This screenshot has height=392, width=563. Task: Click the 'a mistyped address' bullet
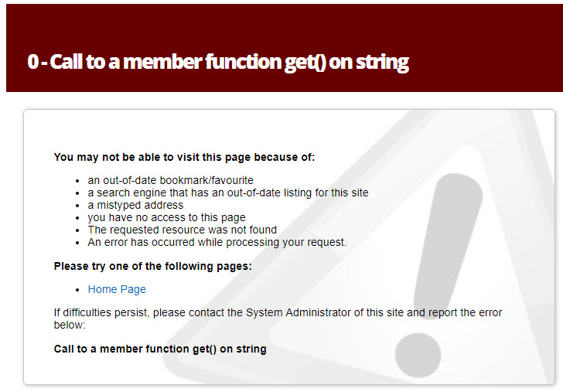(135, 205)
